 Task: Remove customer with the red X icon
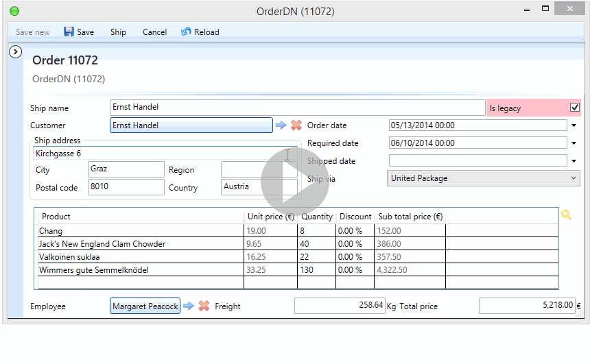(296, 125)
